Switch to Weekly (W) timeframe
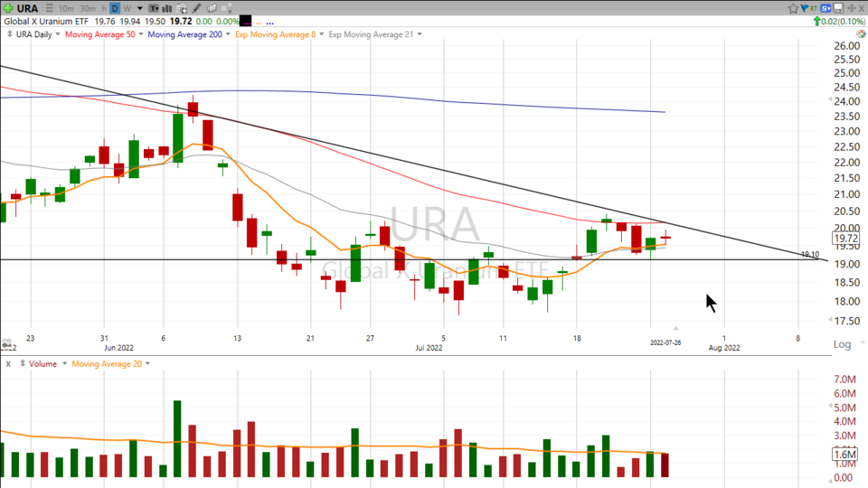The image size is (868, 488). click(x=127, y=8)
